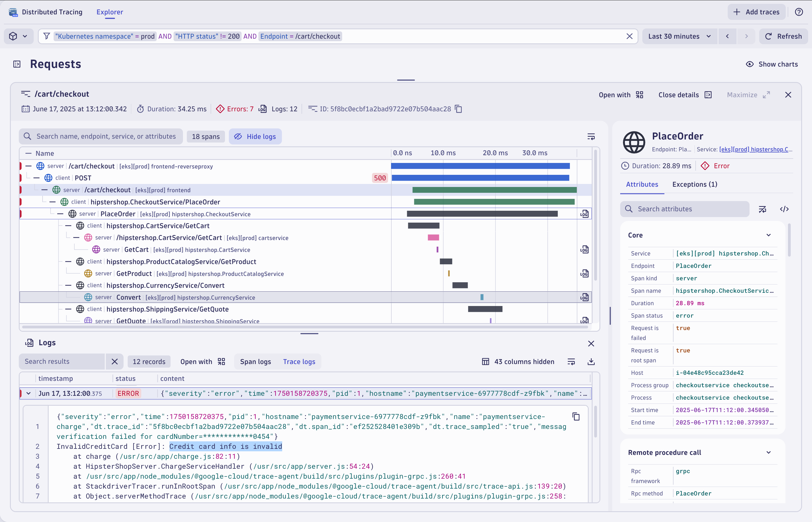Open the hipstershop service link
The height and width of the screenshot is (522, 812).
755,149
